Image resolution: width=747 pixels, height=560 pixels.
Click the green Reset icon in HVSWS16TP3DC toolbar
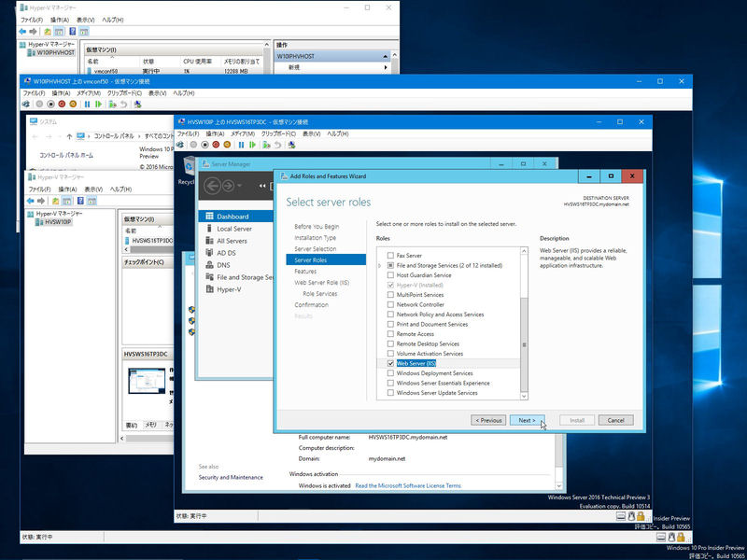click(x=252, y=145)
